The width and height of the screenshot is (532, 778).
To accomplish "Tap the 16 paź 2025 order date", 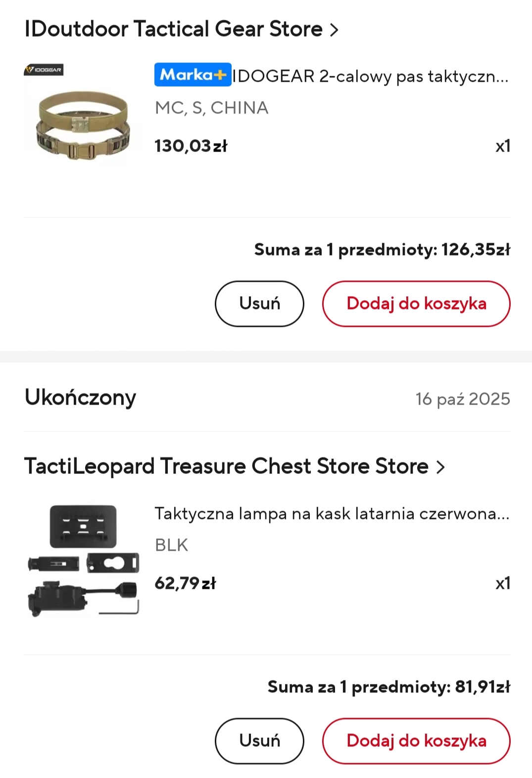I will click(x=462, y=399).
